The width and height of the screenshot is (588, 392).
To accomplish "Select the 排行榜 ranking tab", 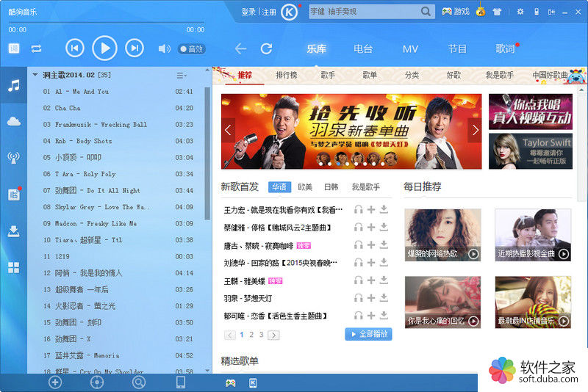I will (286, 75).
